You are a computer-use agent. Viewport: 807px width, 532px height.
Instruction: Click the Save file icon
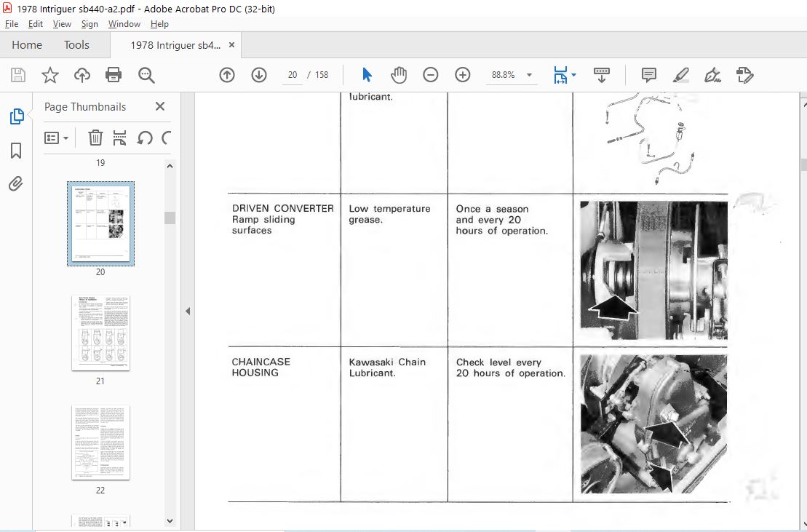[18, 75]
